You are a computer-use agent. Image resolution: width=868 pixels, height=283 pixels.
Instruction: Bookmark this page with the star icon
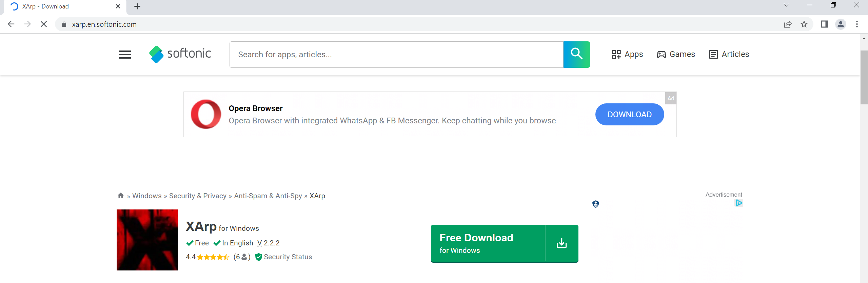pos(804,24)
